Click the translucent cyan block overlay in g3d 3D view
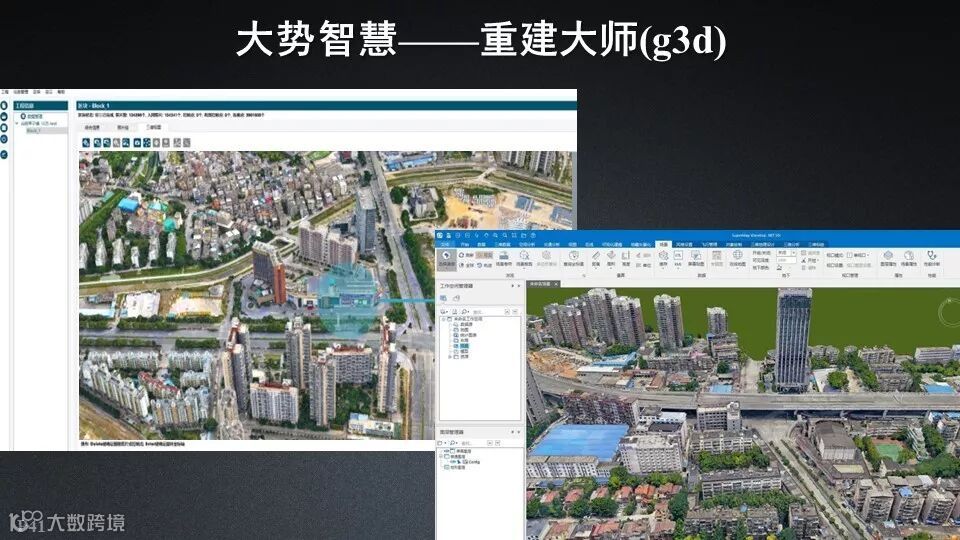This screenshot has width=960, height=540. [x=347, y=299]
